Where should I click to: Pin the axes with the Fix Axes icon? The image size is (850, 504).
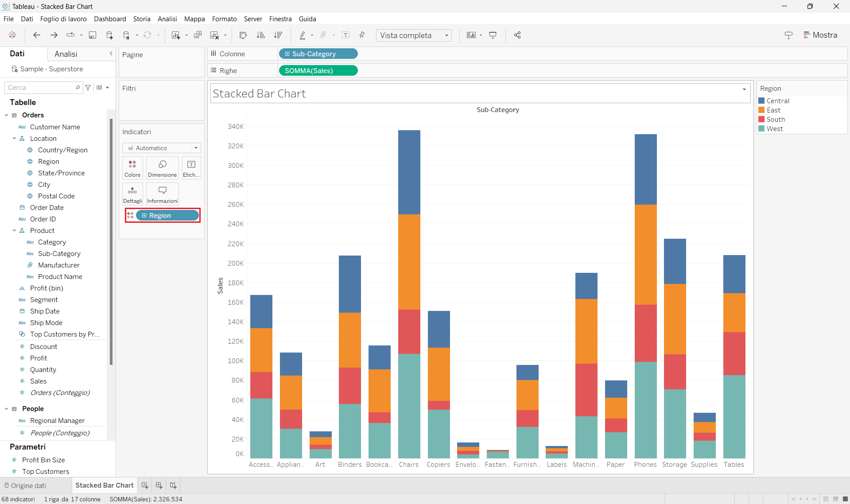(362, 35)
